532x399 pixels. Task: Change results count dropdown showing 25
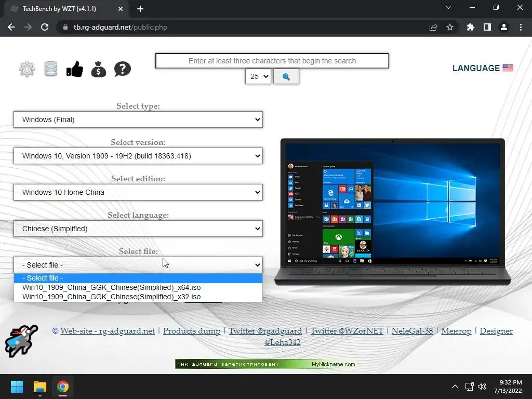coord(258,77)
